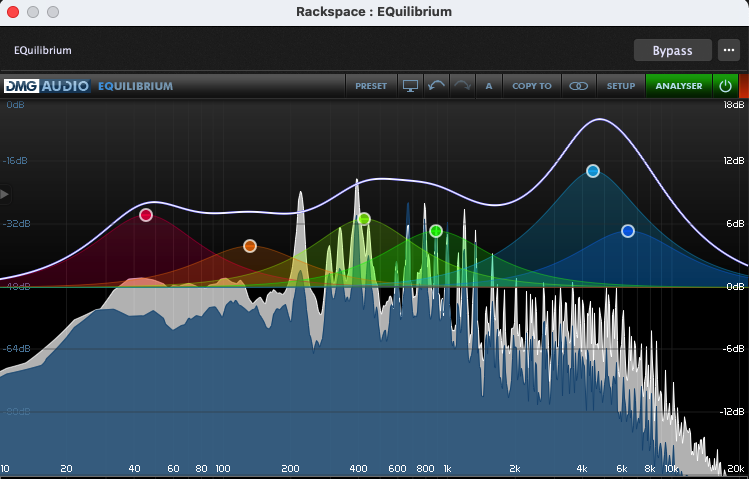The width and height of the screenshot is (749, 479).
Task: Close the Rackspace window
Action: pyautogui.click(x=13, y=12)
